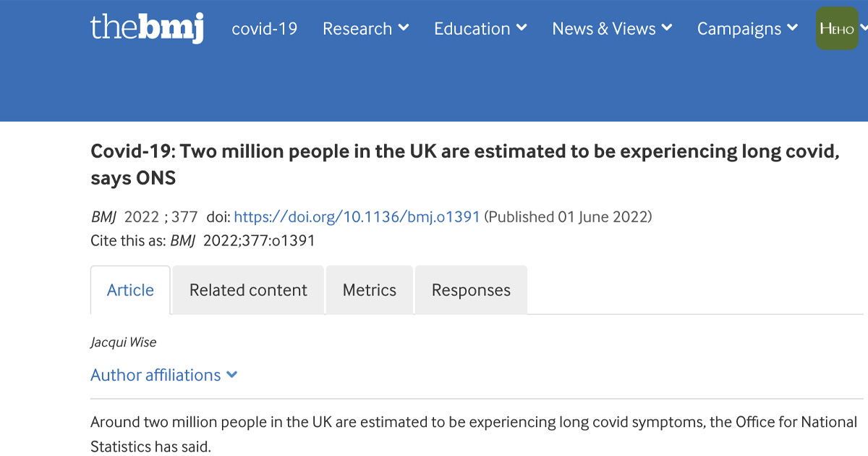Expand the Research dropdown menu

point(365,29)
